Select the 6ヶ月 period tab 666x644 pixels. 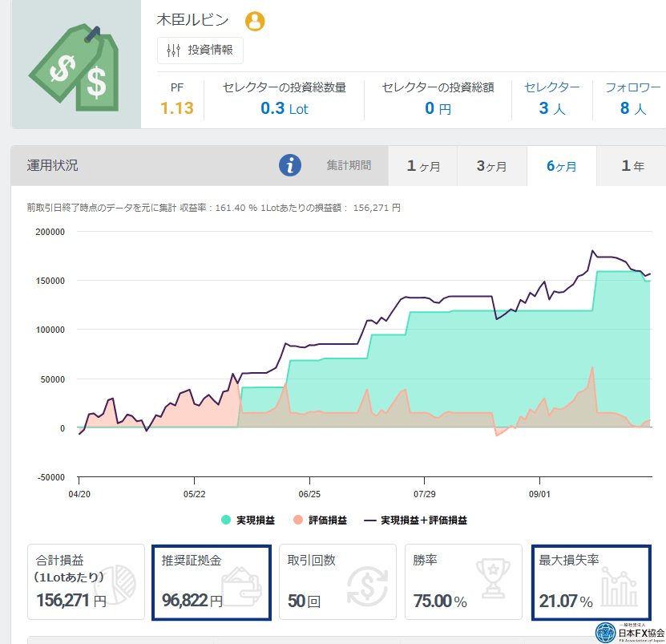(x=562, y=166)
